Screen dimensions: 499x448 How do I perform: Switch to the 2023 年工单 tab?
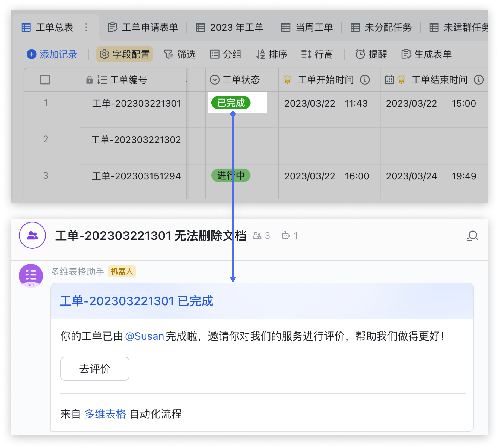(x=237, y=28)
